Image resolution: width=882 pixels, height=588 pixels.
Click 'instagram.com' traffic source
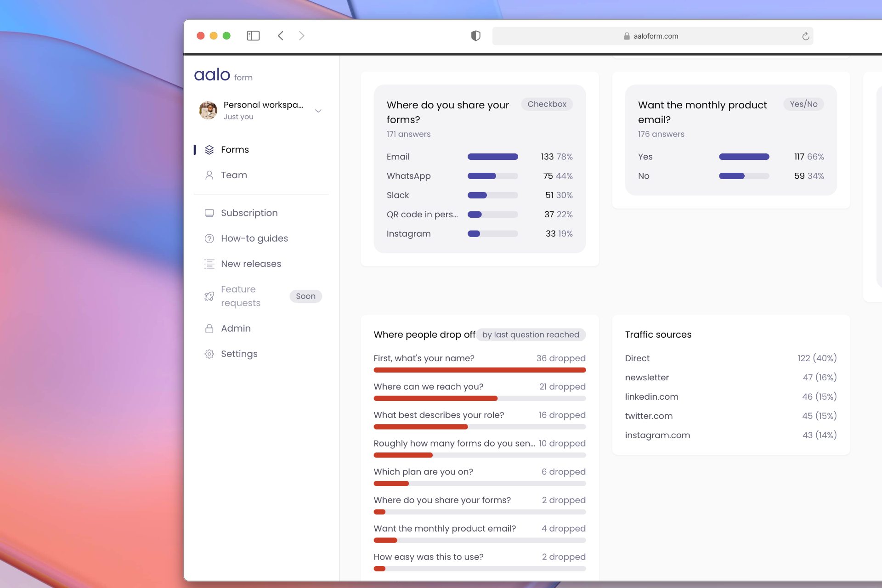pyautogui.click(x=657, y=435)
